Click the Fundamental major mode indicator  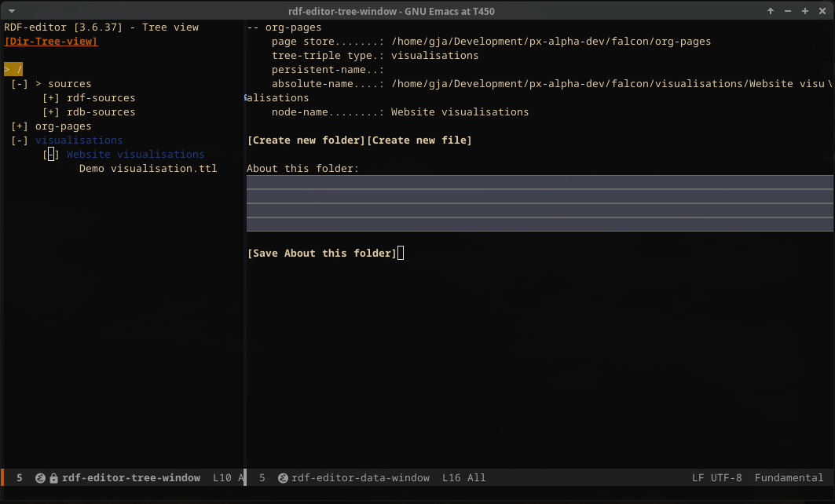(x=789, y=477)
